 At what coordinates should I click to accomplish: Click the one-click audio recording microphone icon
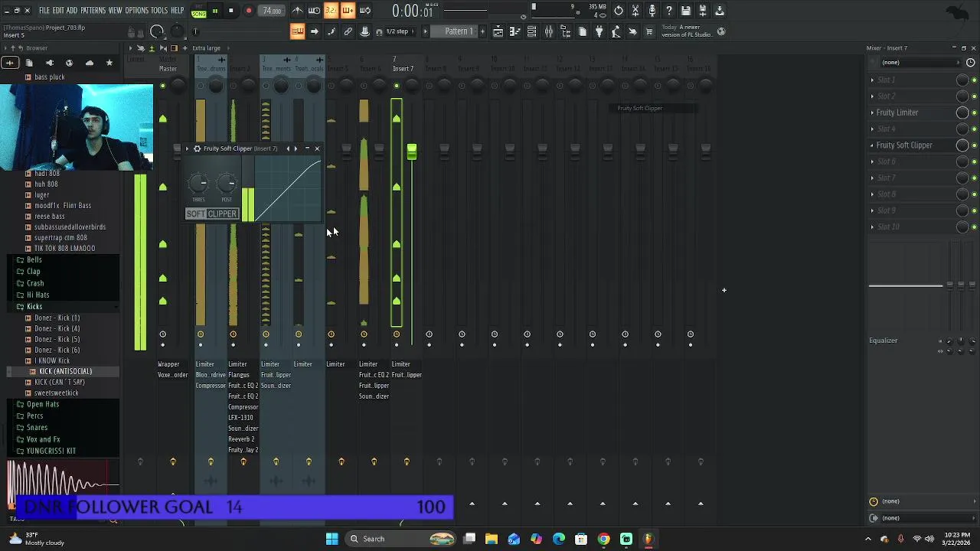(x=652, y=11)
